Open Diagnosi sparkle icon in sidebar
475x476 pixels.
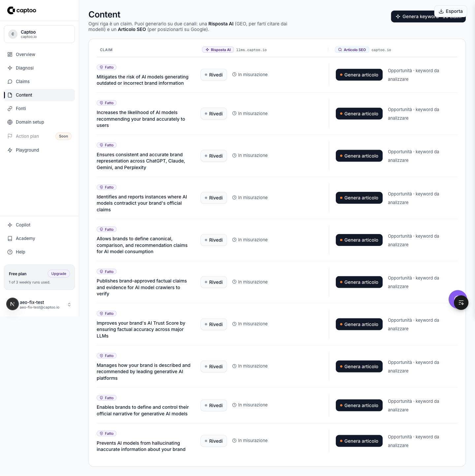pos(10,68)
